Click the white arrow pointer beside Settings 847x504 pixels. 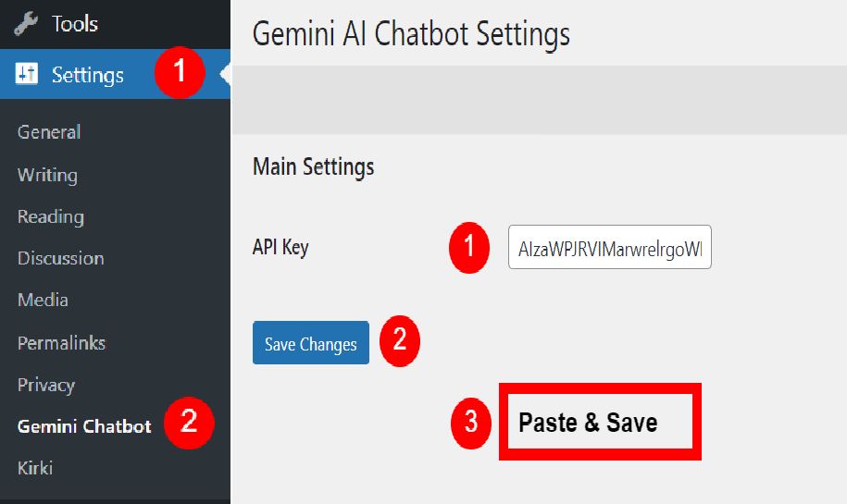click(225, 74)
